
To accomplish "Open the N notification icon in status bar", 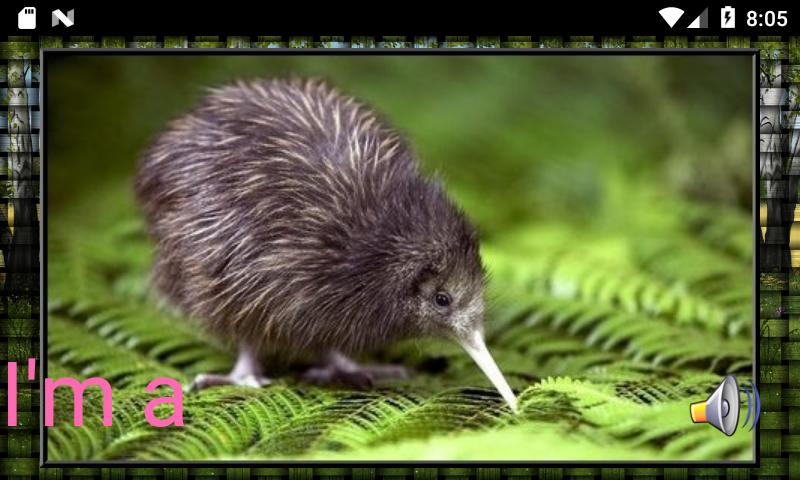I will pyautogui.click(x=63, y=18).
